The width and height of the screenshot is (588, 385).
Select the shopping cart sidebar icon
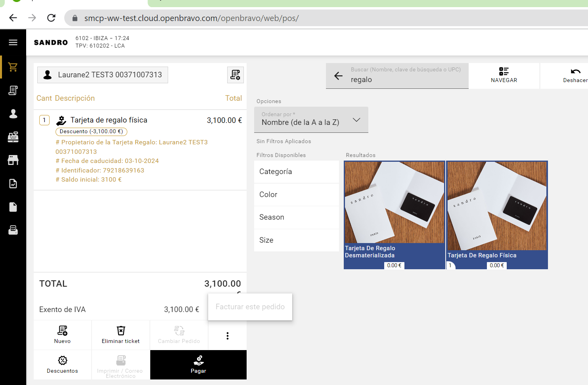click(13, 67)
